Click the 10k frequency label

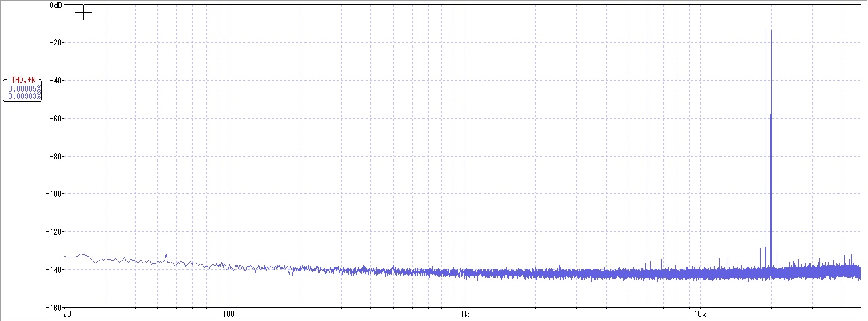point(699,314)
